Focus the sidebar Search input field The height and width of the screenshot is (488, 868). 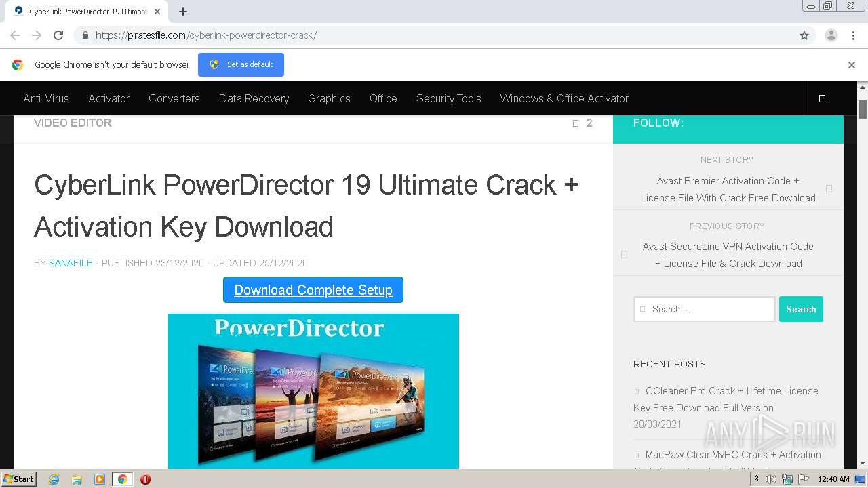704,309
